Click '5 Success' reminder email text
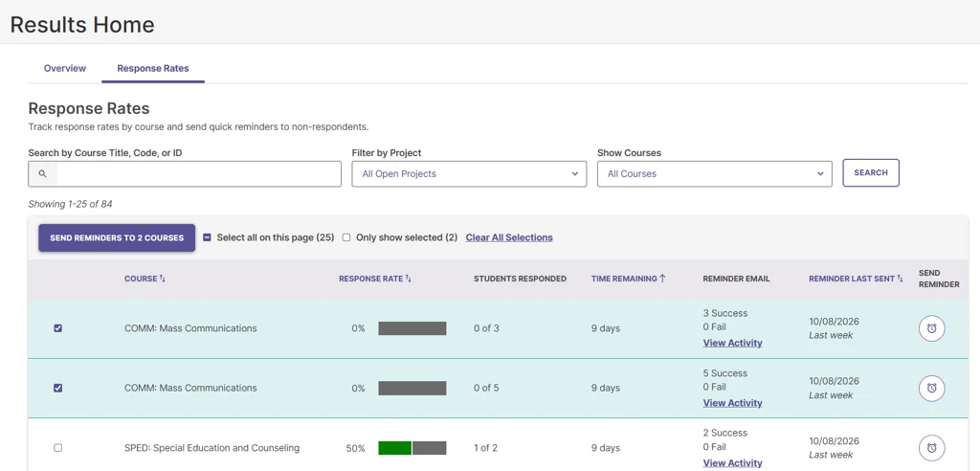980x471 pixels. pyautogui.click(x=725, y=373)
